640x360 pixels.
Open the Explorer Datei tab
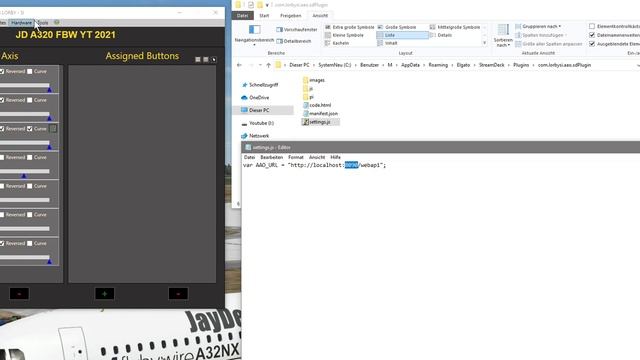[x=242, y=16]
